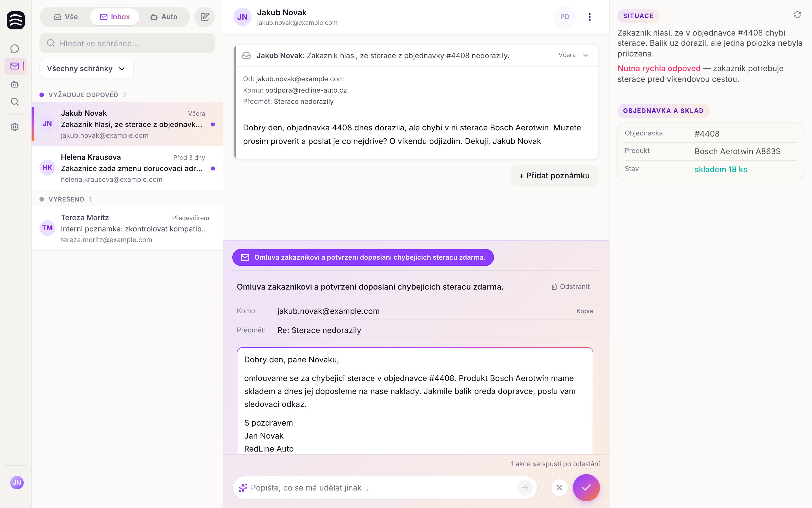812x508 pixels.
Task: Open the mail inbox sidebar icon
Action: pos(14,66)
